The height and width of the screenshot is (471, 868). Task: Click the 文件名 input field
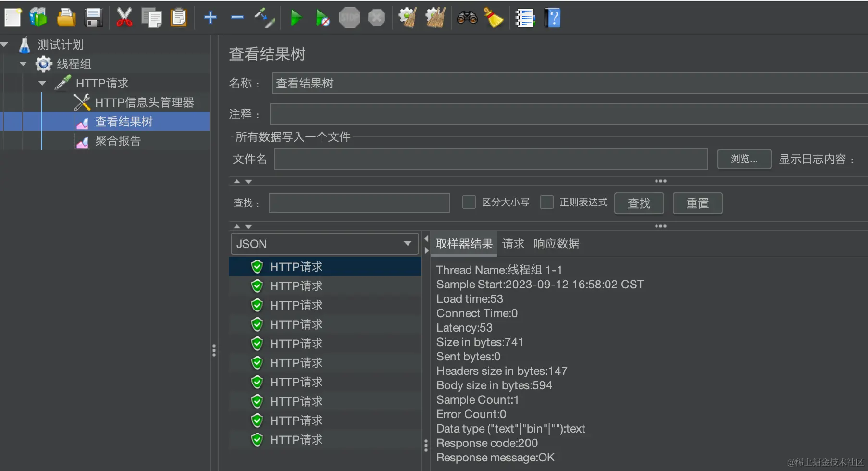(491, 159)
